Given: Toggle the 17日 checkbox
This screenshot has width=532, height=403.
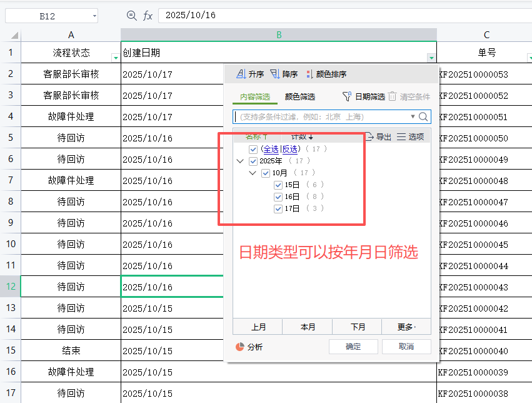Looking at the screenshot, I should [x=278, y=209].
